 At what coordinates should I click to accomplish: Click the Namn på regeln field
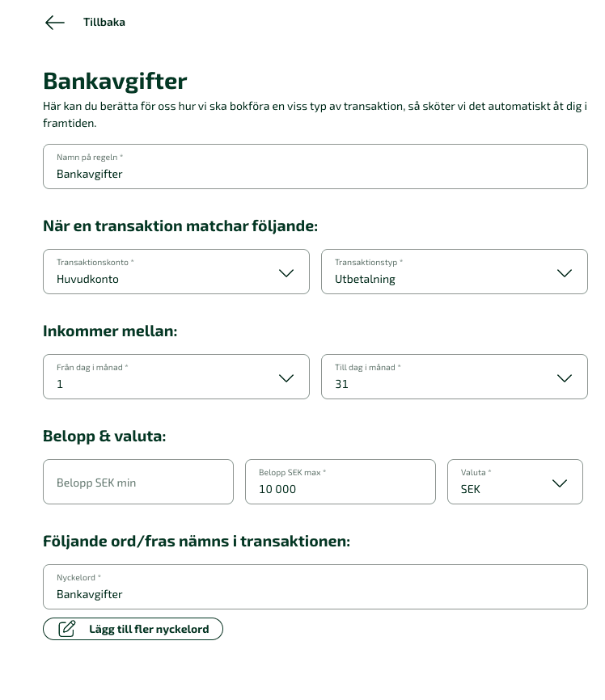(x=315, y=167)
